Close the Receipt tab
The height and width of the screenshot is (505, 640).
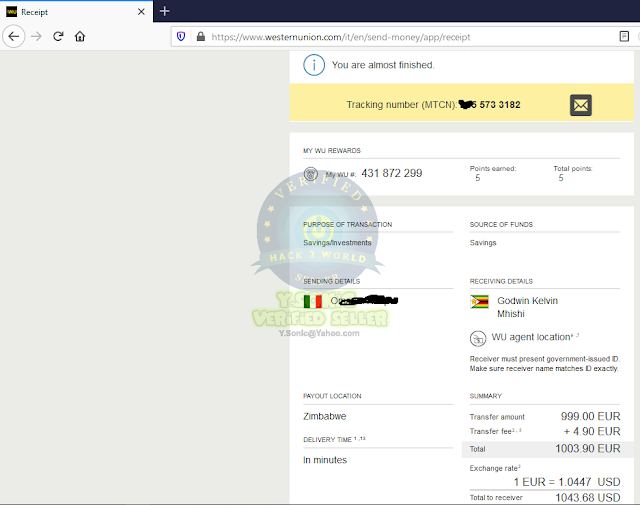click(x=141, y=12)
